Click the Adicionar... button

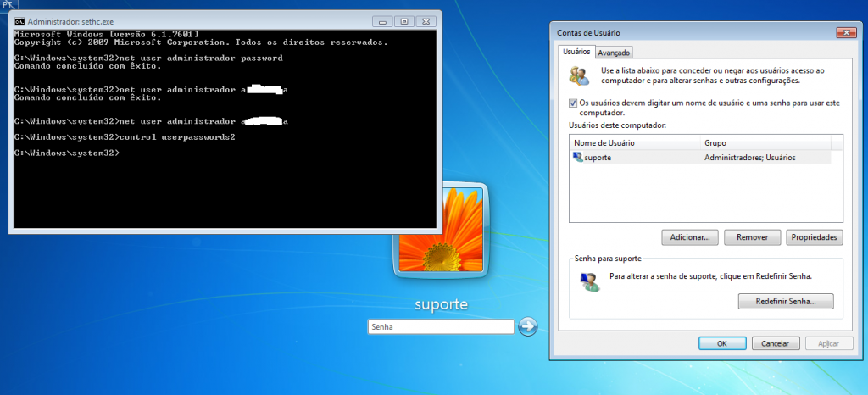tap(690, 237)
